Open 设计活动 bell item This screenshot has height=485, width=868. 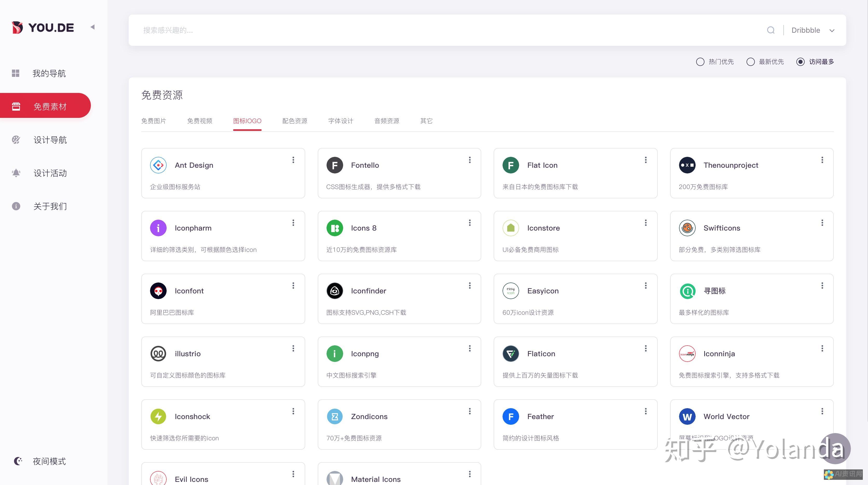tap(50, 173)
